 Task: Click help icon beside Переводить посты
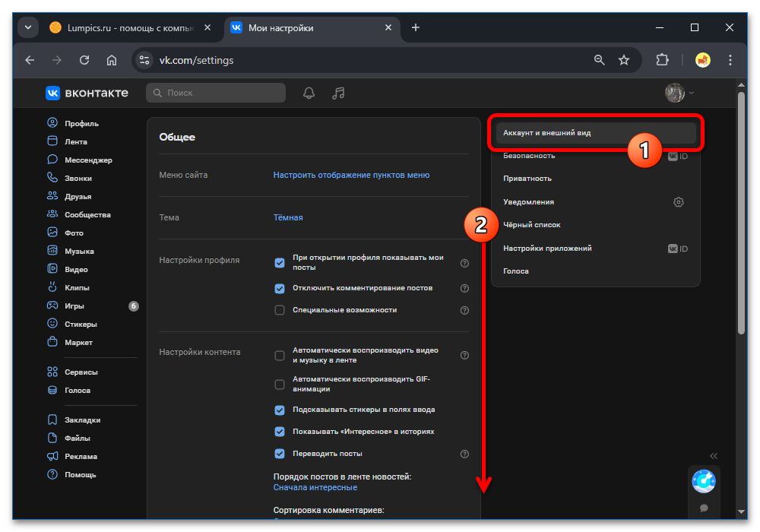(x=464, y=454)
